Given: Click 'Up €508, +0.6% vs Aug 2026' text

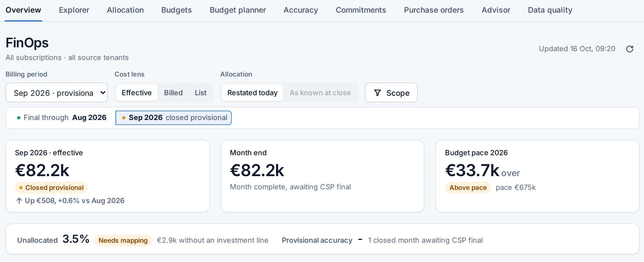Looking at the screenshot, I should [x=75, y=201].
